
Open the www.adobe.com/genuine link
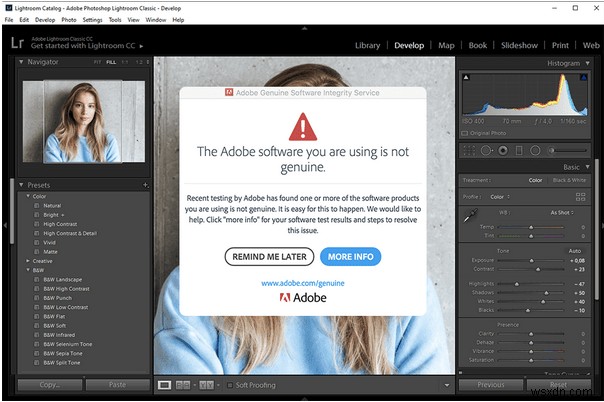click(303, 283)
